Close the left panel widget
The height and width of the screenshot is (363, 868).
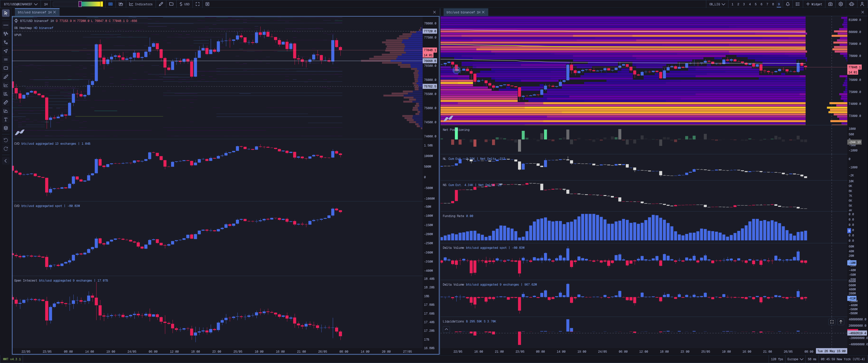click(434, 12)
